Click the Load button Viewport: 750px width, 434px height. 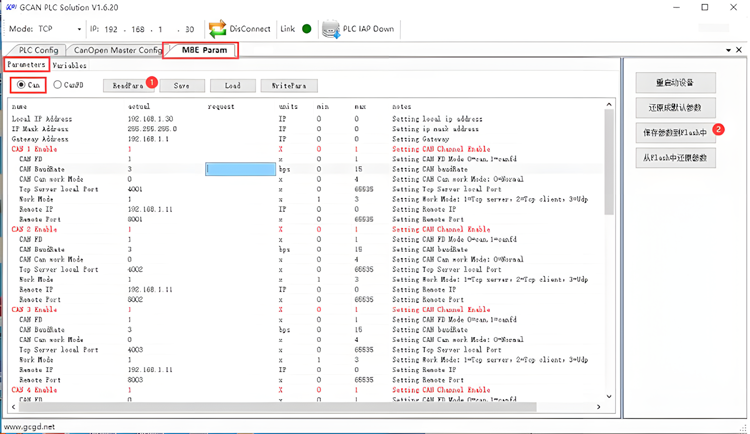pyautogui.click(x=232, y=86)
